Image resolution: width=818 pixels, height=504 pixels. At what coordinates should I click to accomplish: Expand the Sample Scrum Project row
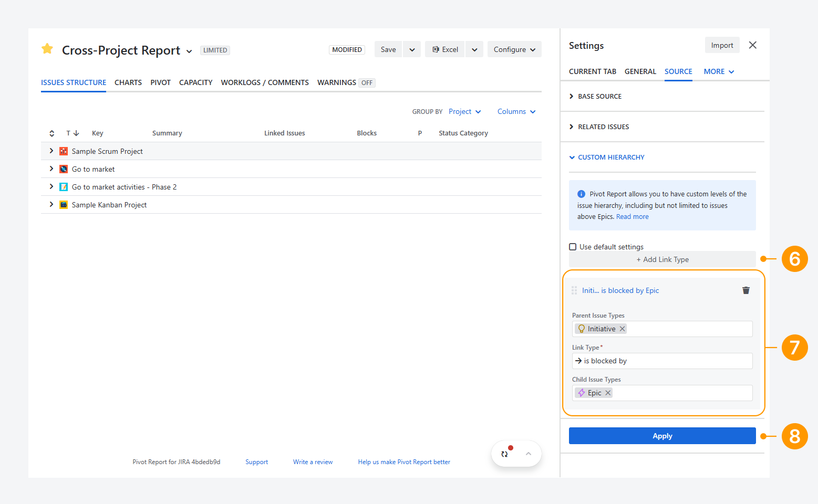pyautogui.click(x=51, y=151)
